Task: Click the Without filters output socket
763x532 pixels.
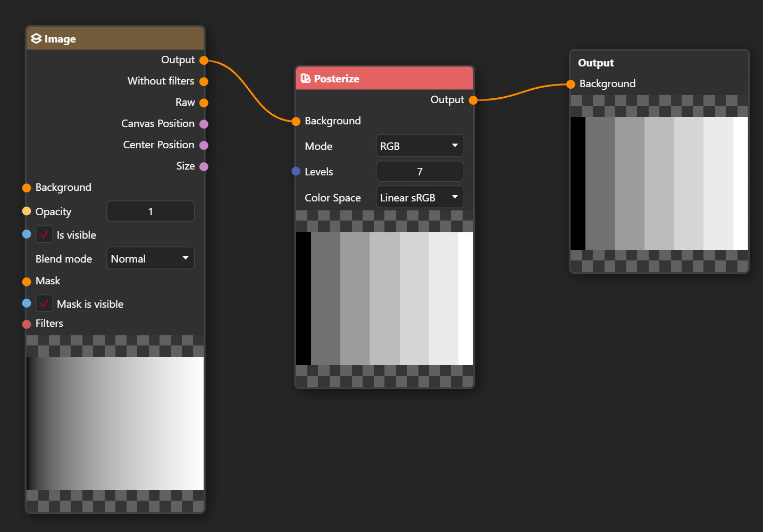Action: [x=204, y=81]
